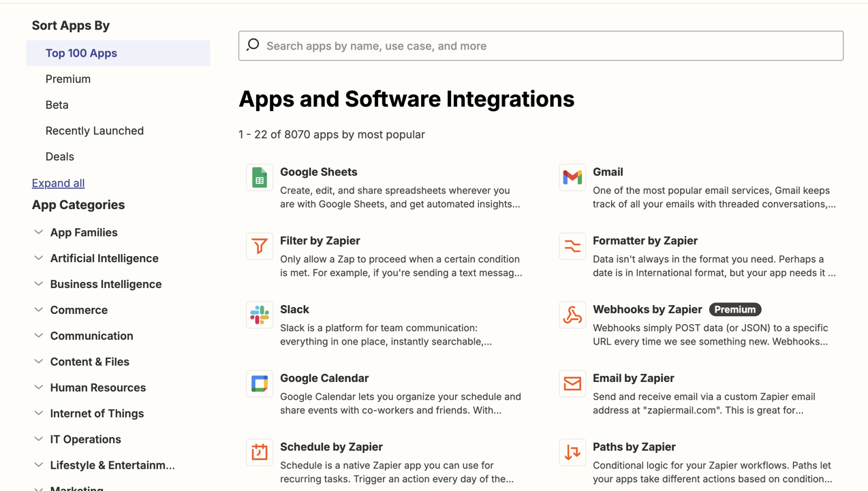The width and height of the screenshot is (868, 491).
Task: Click the Webhooks by Zapier icon
Action: [572, 315]
